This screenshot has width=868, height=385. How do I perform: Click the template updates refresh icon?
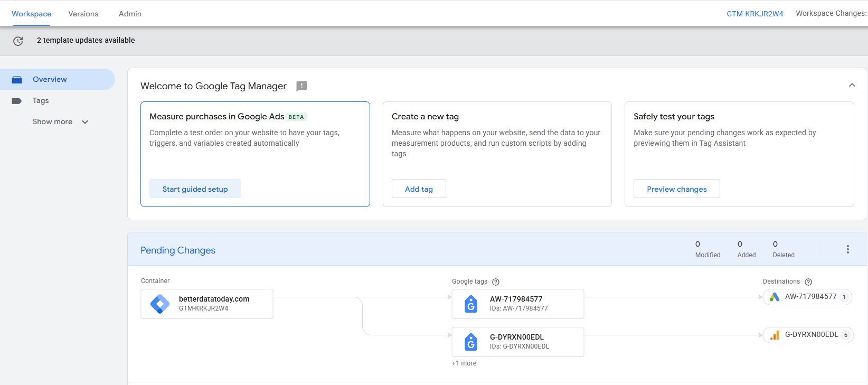click(x=18, y=41)
